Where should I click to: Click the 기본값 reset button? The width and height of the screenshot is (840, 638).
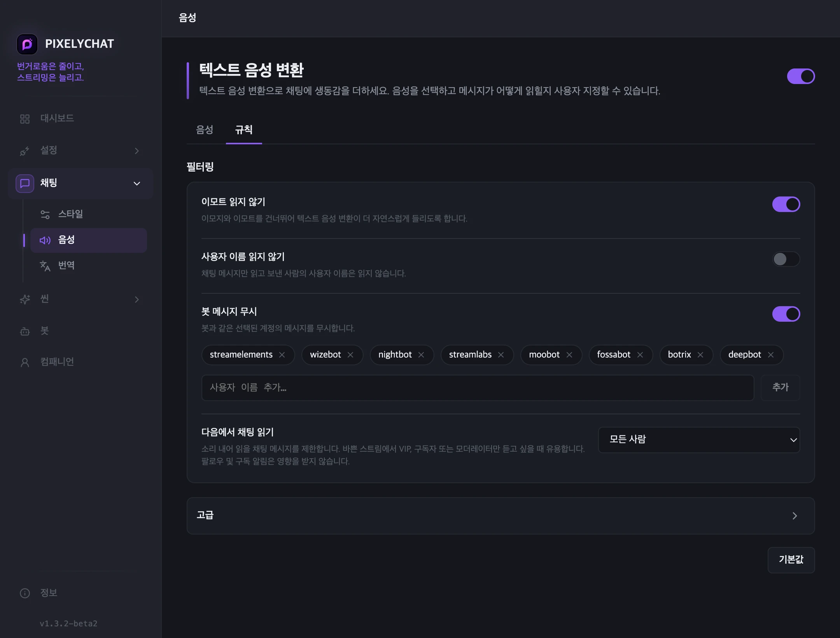[x=791, y=560]
